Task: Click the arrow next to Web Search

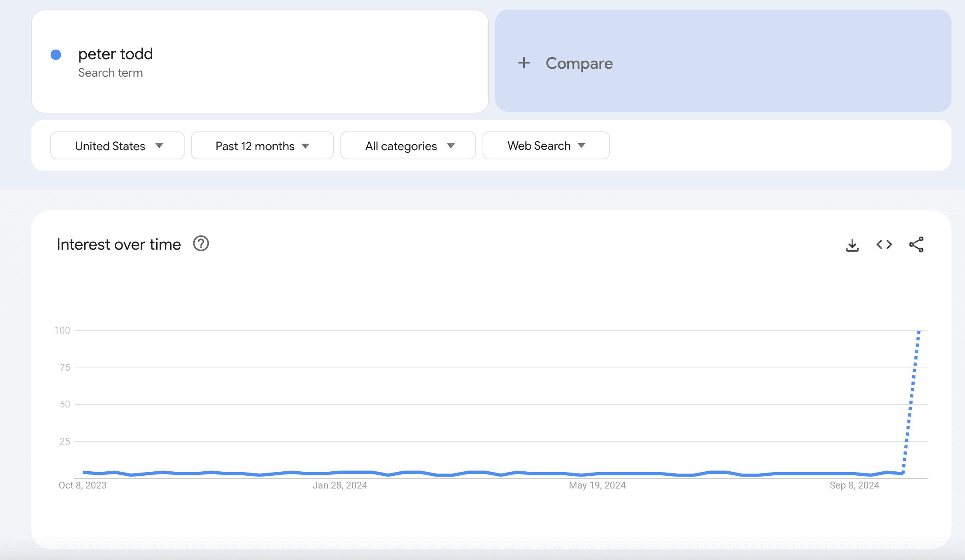Action: click(x=582, y=145)
